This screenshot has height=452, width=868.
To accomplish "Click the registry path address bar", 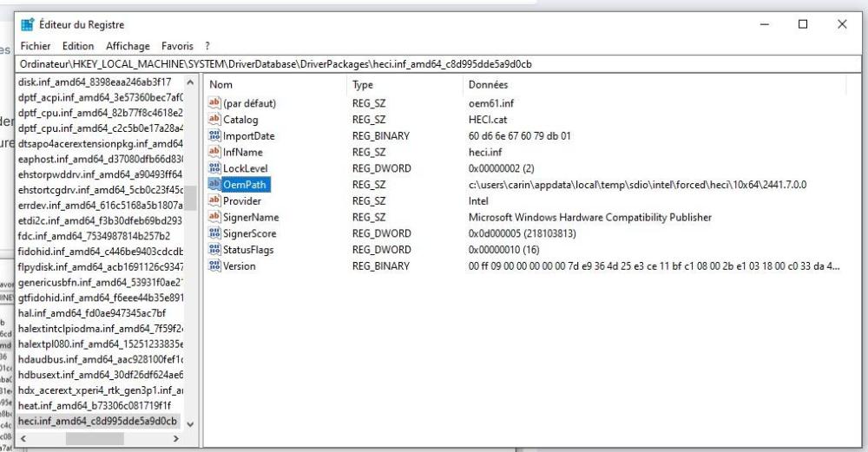I will coord(437,64).
